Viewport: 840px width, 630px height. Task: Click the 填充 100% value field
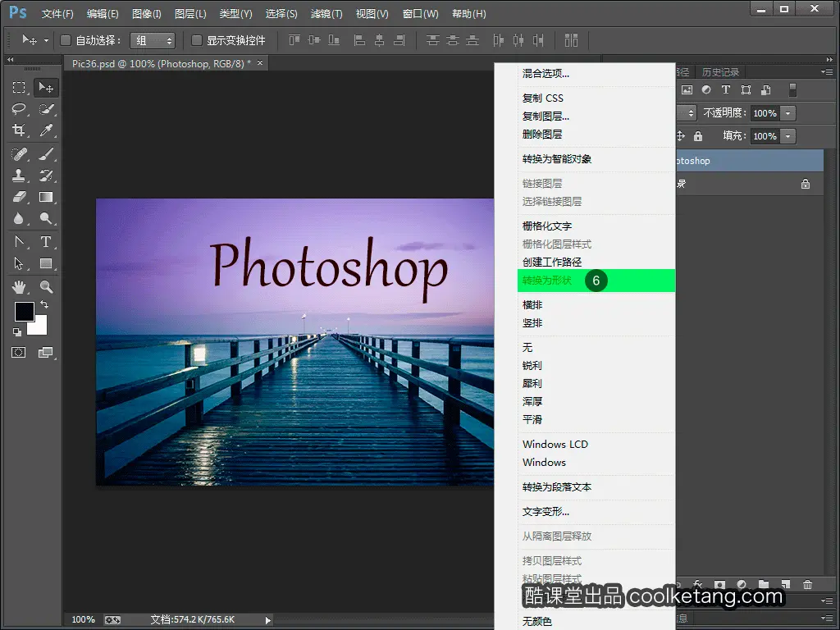coord(765,136)
